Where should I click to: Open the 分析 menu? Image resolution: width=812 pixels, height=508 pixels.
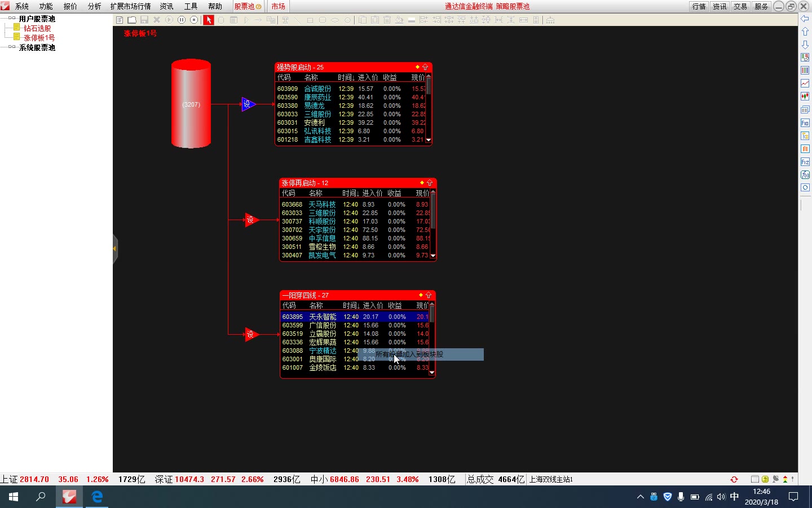click(x=95, y=6)
